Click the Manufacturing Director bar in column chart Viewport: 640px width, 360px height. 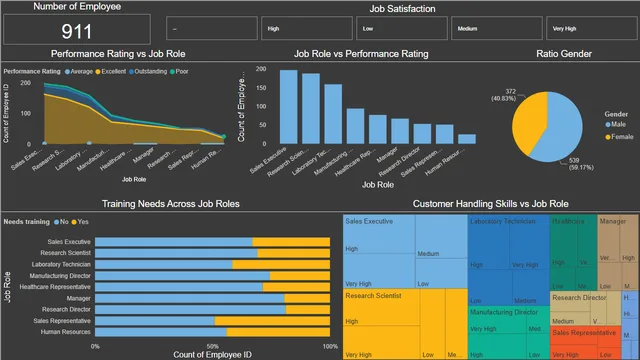pos(355,126)
